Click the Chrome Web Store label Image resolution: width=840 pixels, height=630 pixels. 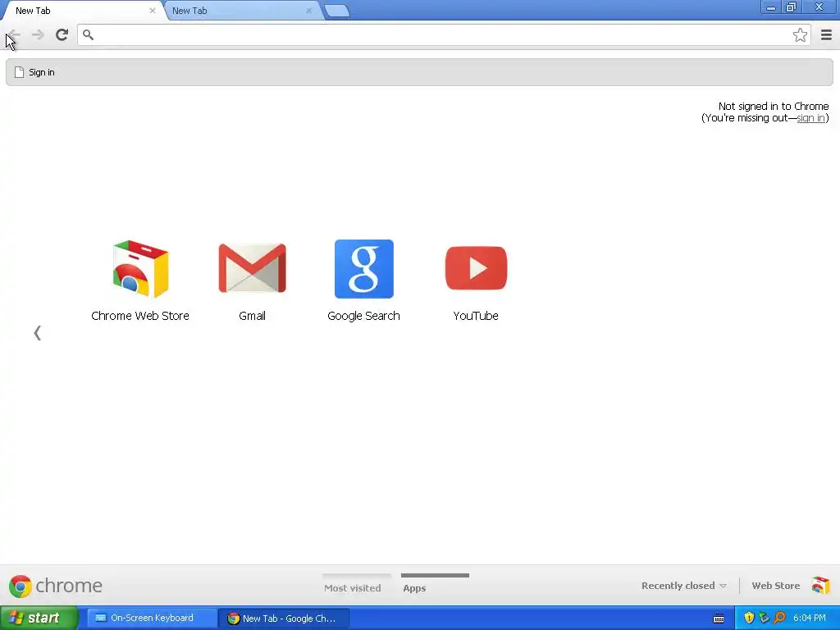pyautogui.click(x=140, y=316)
